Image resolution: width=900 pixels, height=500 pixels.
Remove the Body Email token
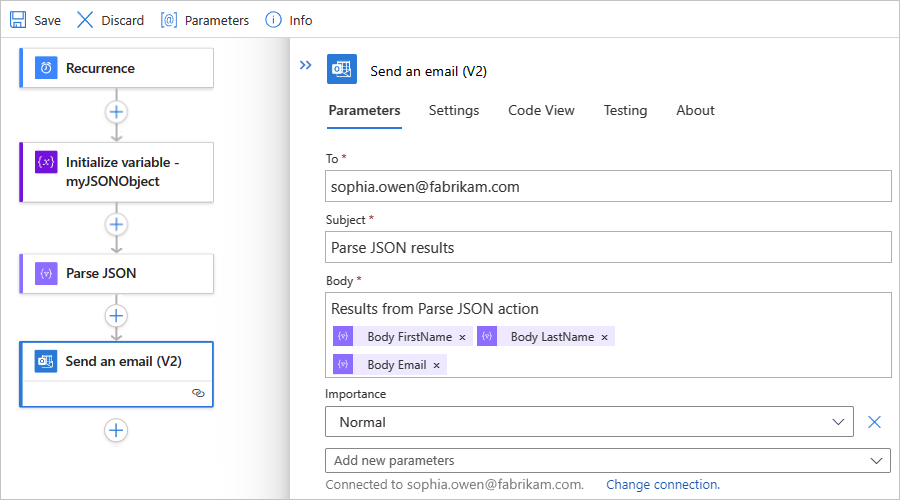pyautogui.click(x=436, y=366)
